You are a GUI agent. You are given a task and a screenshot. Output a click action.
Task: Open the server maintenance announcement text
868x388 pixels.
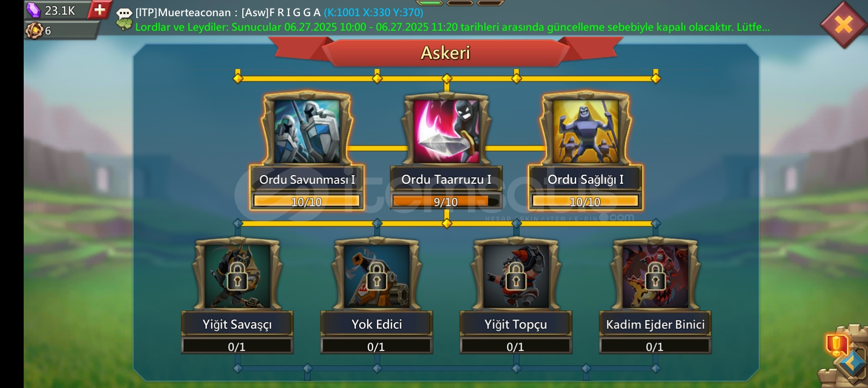tap(452, 27)
